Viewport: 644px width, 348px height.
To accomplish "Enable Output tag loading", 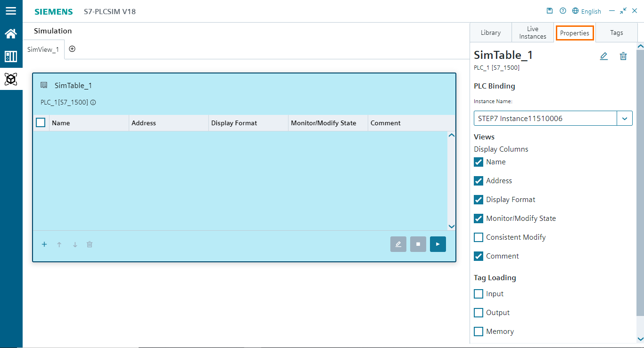I will coord(479,313).
